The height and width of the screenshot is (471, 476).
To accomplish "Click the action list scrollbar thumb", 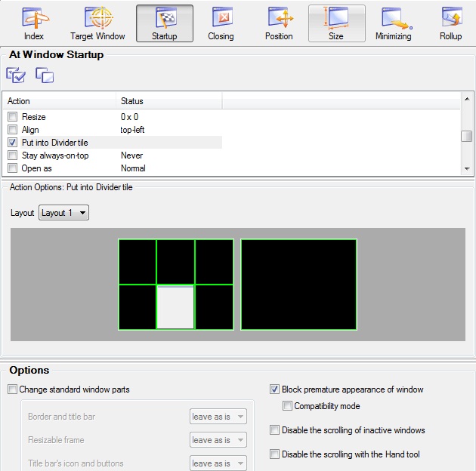I will (467, 136).
